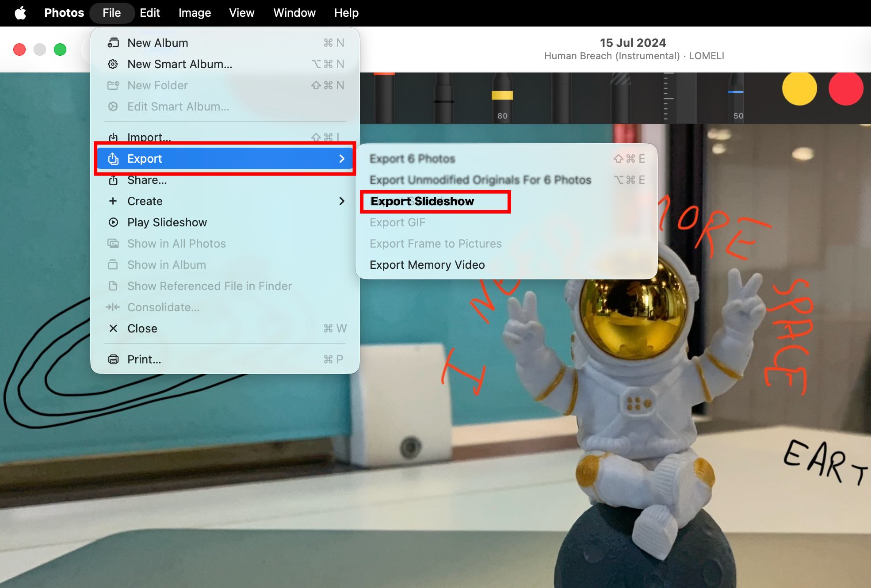Screen dimensions: 871x588
Task: Pick the red color swatch
Action: tap(846, 88)
